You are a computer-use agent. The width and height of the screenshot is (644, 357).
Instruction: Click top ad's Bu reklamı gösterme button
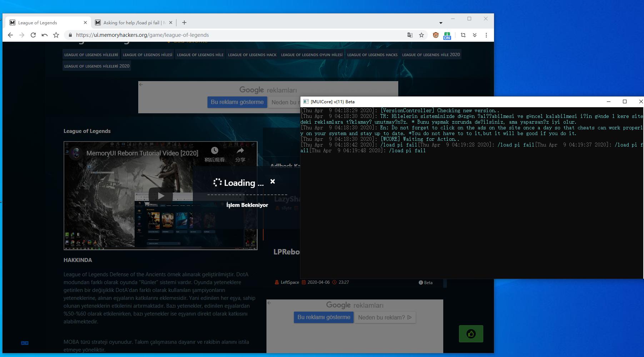pyautogui.click(x=237, y=102)
